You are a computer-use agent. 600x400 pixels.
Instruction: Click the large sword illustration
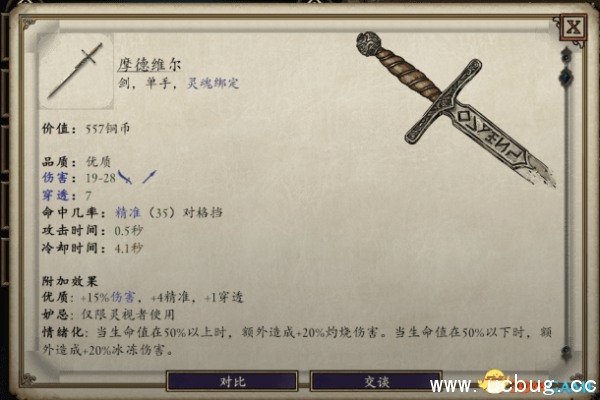tap(455, 109)
